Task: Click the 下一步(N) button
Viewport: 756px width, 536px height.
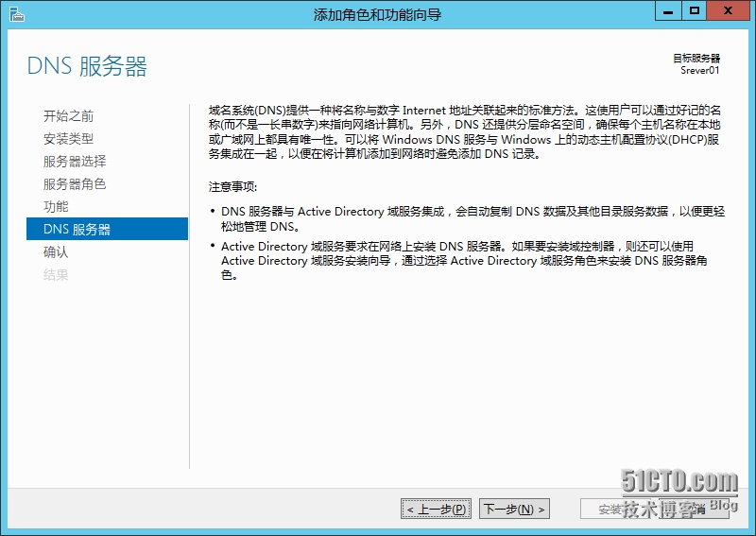Action: pos(514,509)
